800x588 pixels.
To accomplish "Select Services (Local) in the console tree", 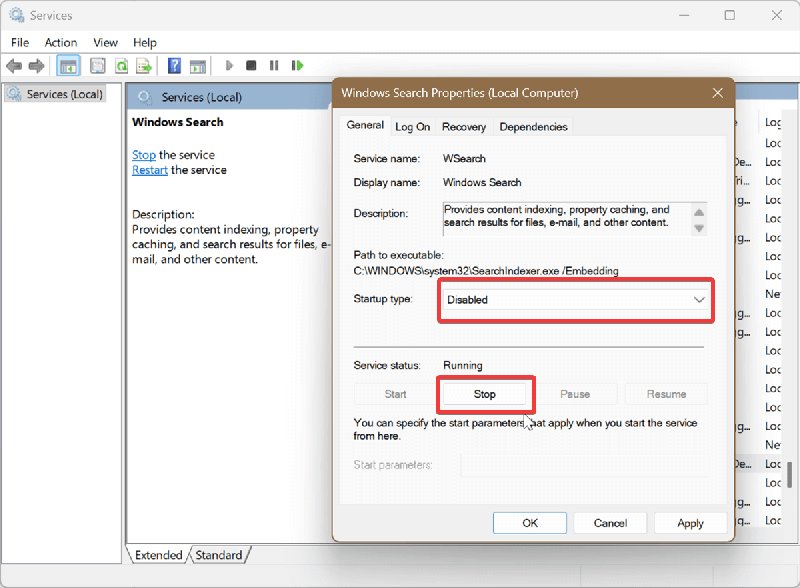I will 56,94.
